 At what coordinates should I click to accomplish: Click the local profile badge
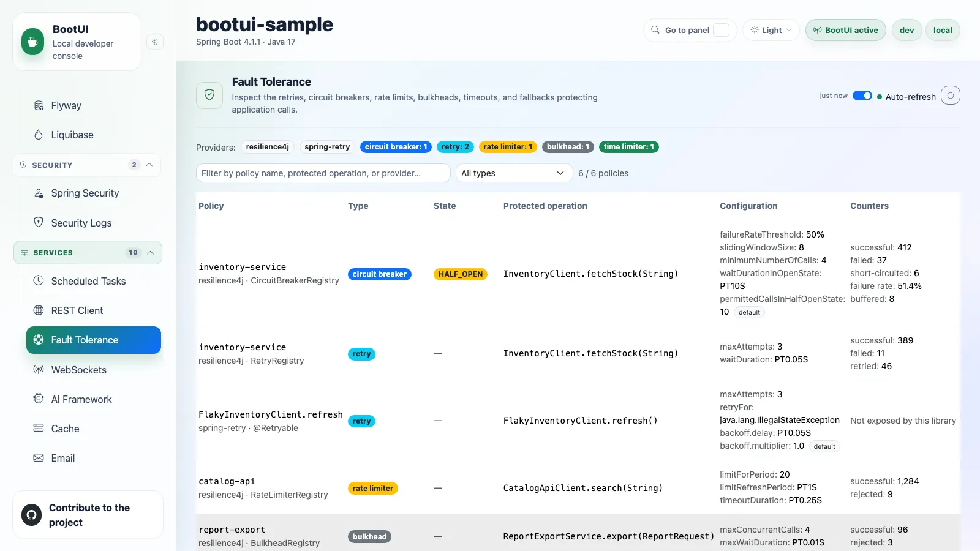coord(943,30)
